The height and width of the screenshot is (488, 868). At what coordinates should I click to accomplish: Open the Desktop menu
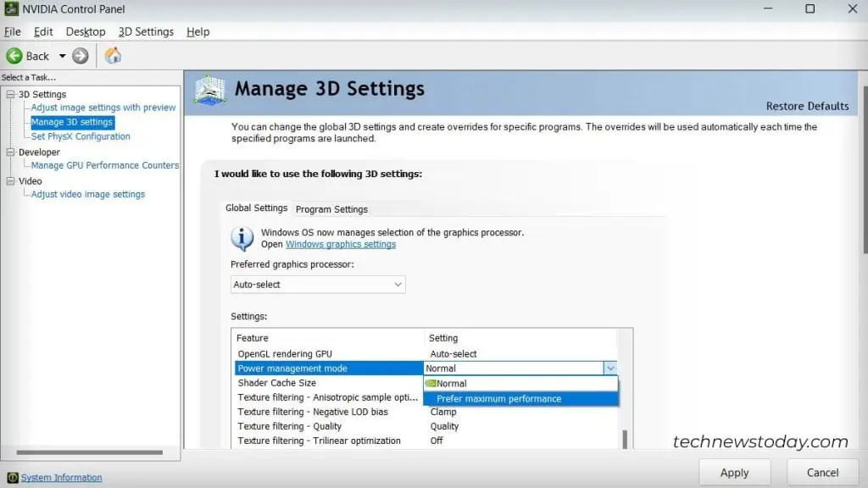pos(86,31)
